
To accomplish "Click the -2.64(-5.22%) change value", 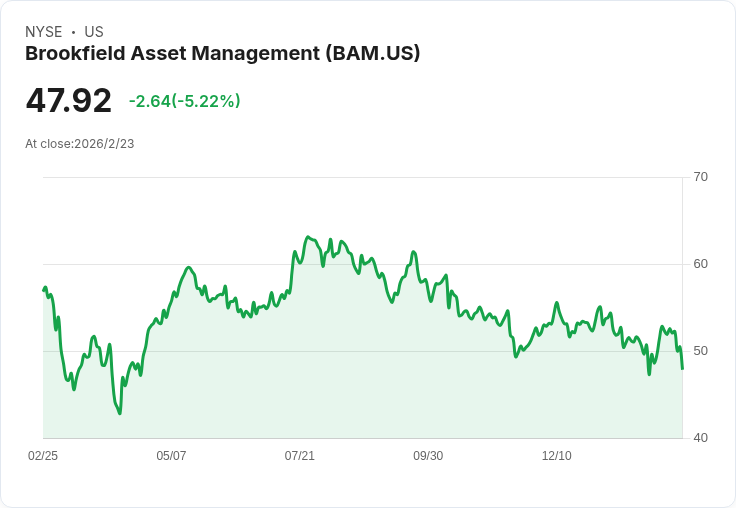I will (184, 101).
